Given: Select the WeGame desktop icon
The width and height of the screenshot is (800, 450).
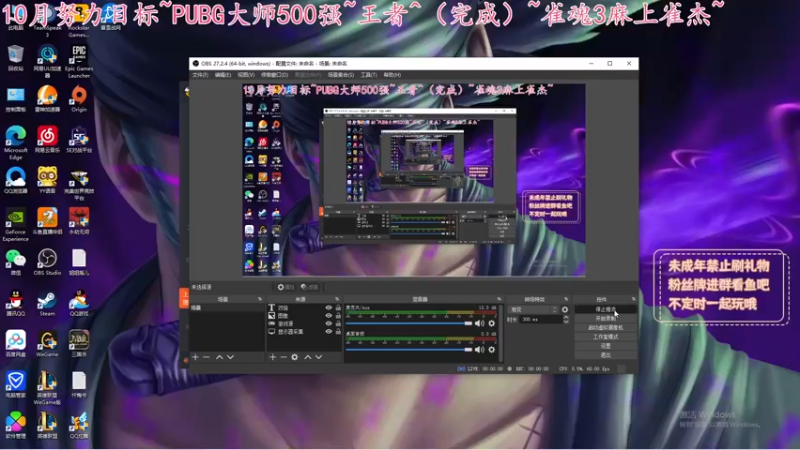Looking at the screenshot, I should point(47,344).
